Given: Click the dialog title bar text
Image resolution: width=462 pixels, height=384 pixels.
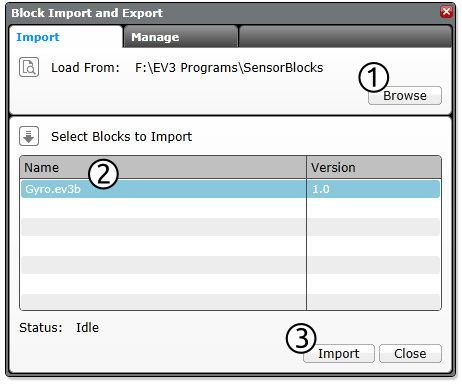Looking at the screenshot, I should [87, 13].
